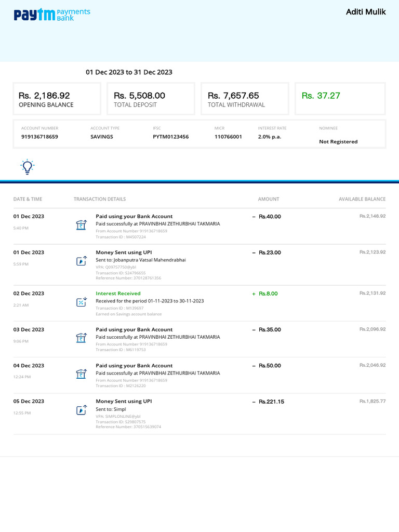Click Transaction ID : M2126220

121,386
